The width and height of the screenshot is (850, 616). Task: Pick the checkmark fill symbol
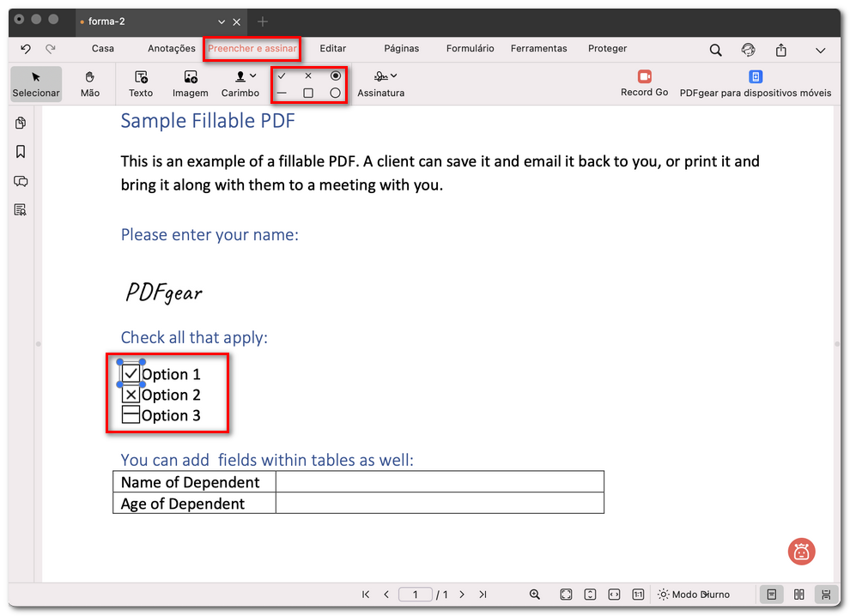(282, 75)
